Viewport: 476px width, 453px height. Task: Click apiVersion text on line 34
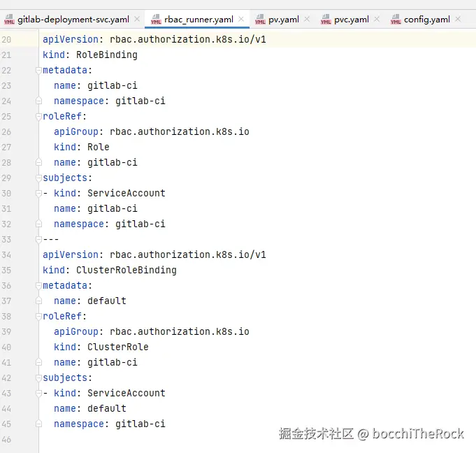tap(154, 254)
